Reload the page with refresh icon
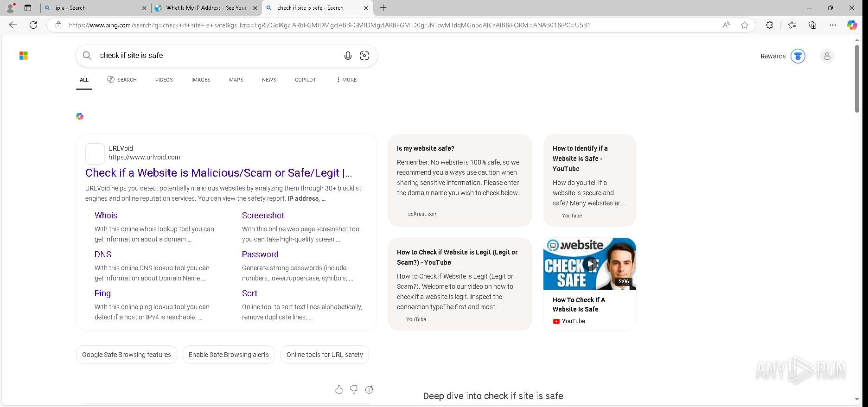868x407 pixels. tap(33, 25)
